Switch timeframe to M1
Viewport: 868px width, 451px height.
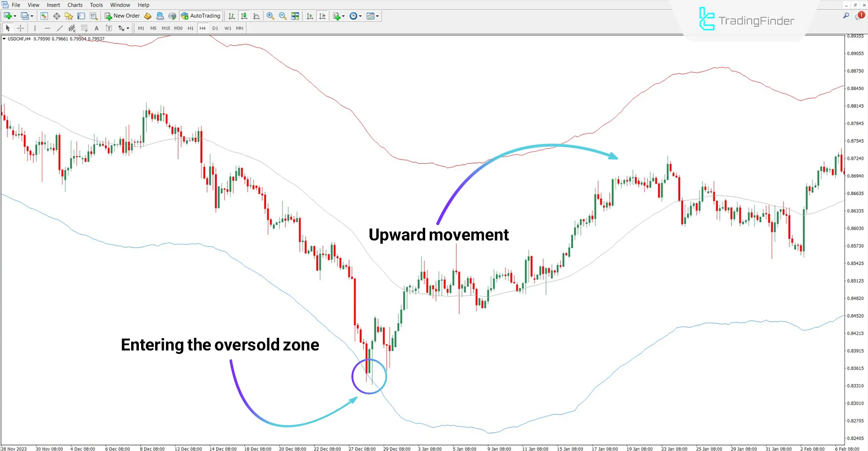pyautogui.click(x=141, y=28)
